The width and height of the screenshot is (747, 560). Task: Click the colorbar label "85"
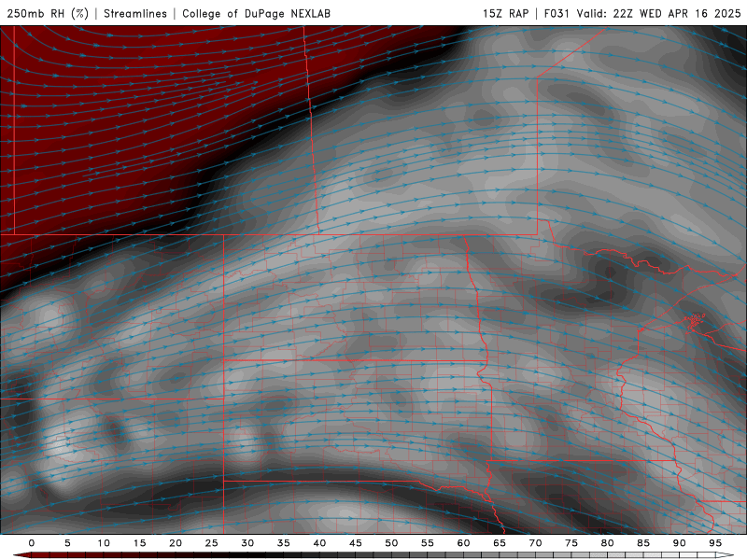(643, 543)
